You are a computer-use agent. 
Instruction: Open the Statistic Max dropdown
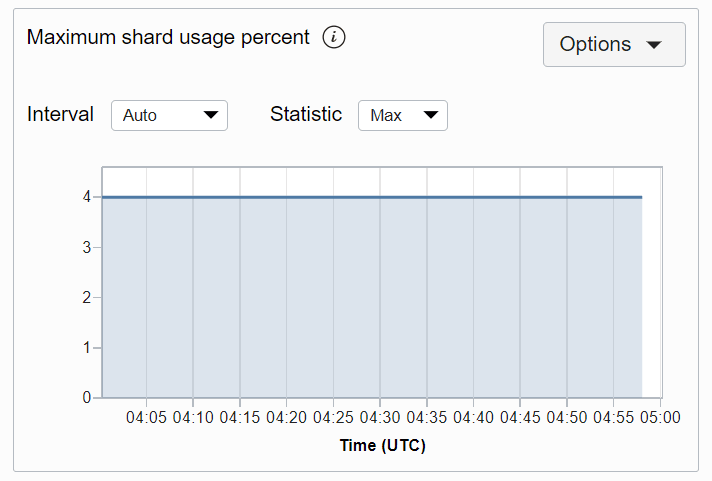[402, 115]
